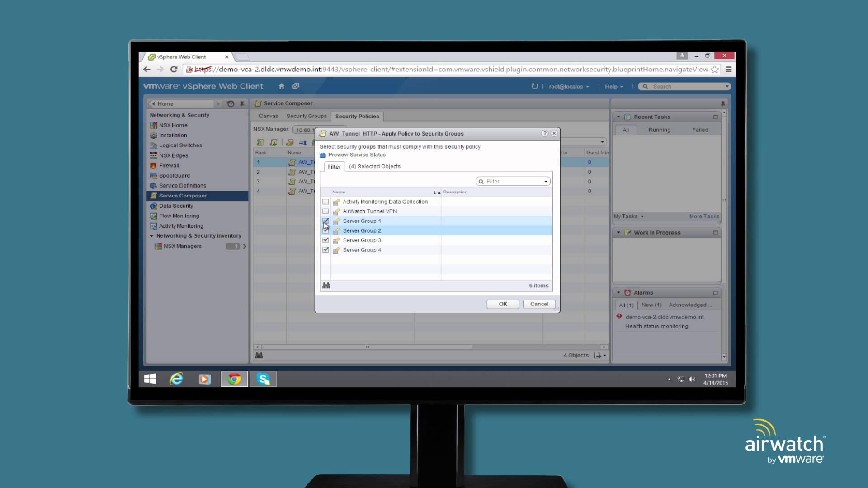868x488 pixels.
Task: Open the Chrome menu icon
Action: [x=728, y=69]
